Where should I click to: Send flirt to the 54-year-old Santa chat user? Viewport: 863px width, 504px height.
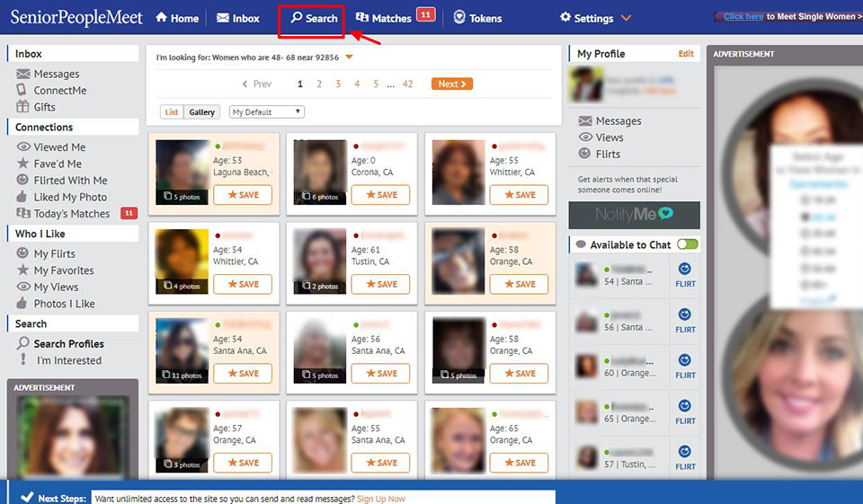tap(685, 273)
